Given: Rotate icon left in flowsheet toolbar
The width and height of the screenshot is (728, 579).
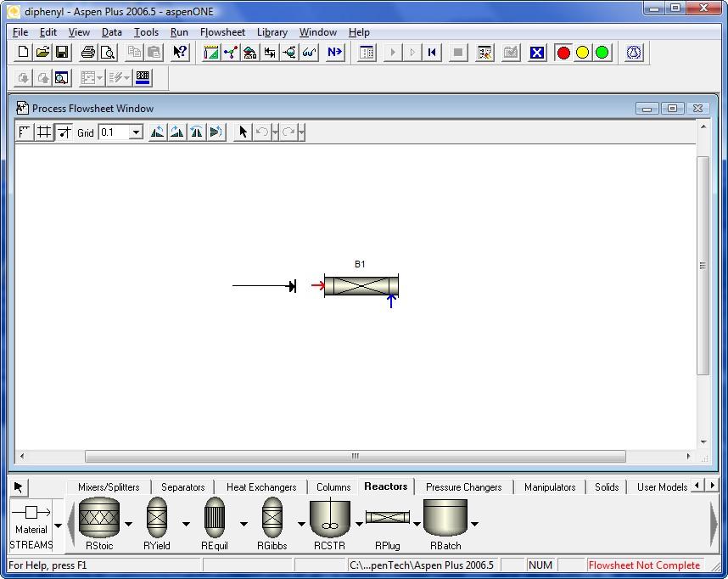Looking at the screenshot, I should pos(157,132).
